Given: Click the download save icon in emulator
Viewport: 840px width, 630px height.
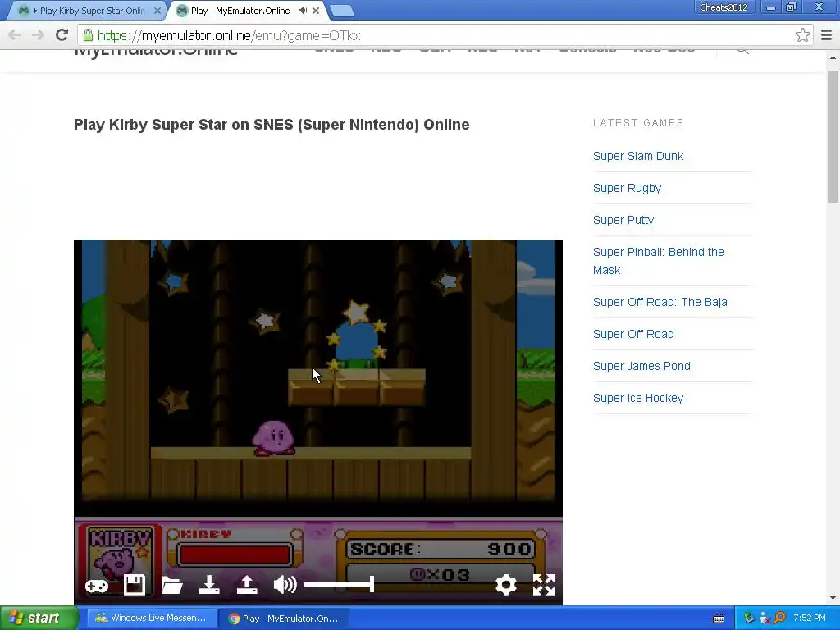Looking at the screenshot, I should pos(209,585).
